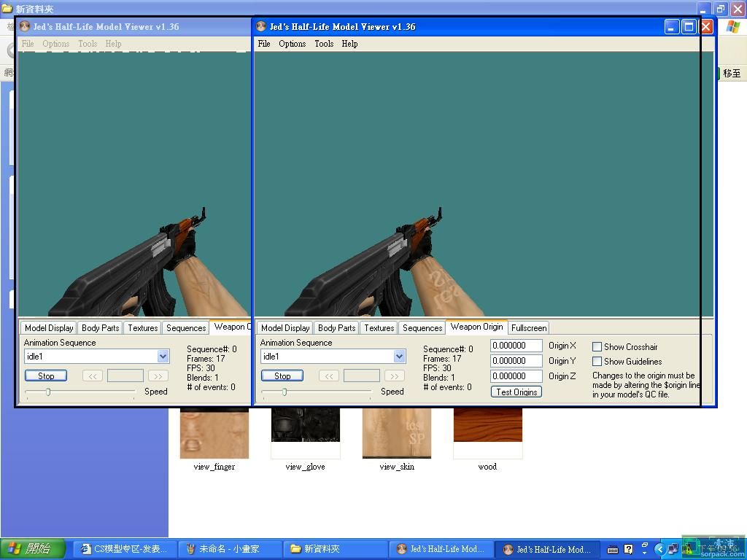Stop the animation in the inactive viewer

coord(46,376)
